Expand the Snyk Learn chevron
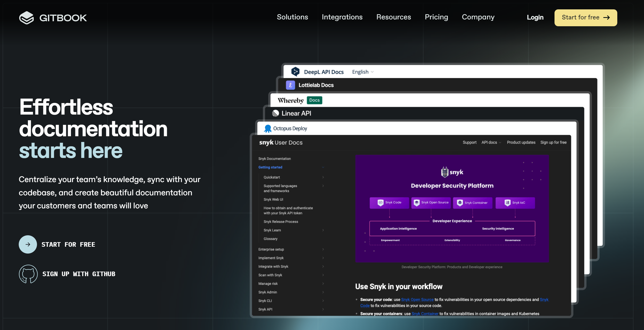Image resolution: width=644 pixels, height=330 pixels. (323, 230)
